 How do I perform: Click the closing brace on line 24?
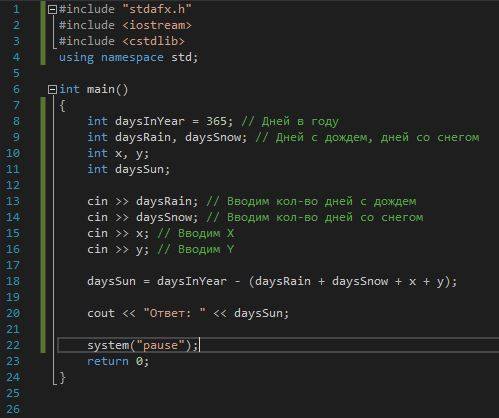click(62, 377)
